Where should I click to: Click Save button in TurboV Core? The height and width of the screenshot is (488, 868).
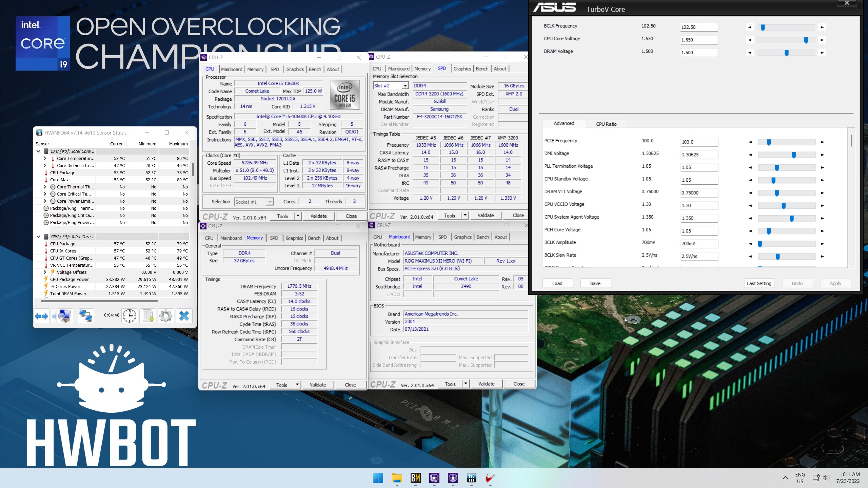click(x=595, y=283)
